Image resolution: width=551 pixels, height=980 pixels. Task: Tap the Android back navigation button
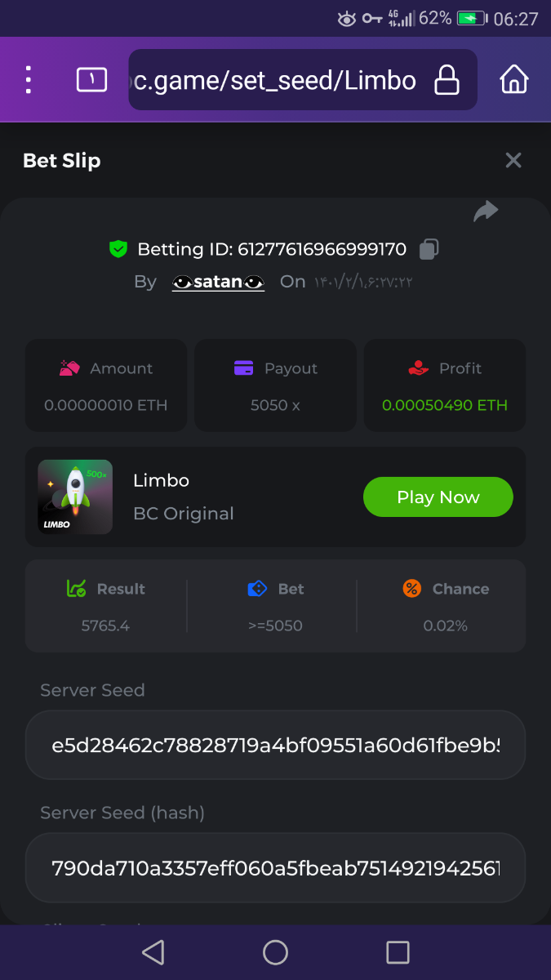[x=153, y=952]
